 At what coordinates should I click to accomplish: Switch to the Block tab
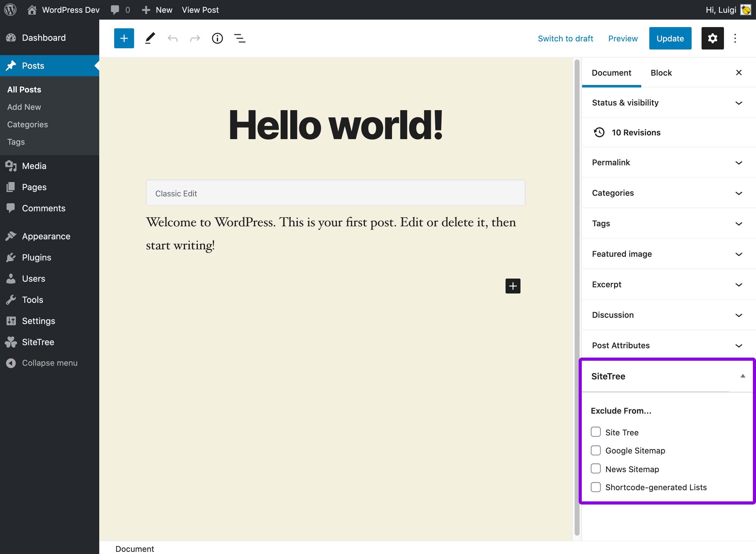(x=661, y=73)
